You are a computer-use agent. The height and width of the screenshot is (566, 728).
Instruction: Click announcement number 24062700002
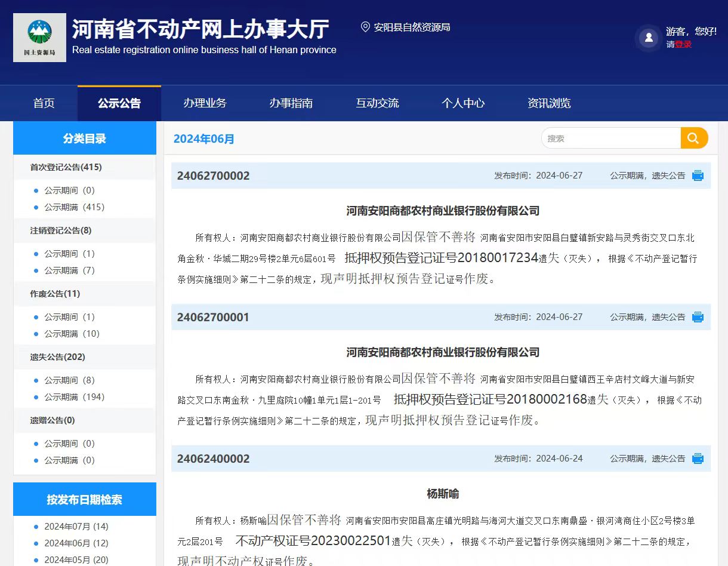tap(213, 176)
